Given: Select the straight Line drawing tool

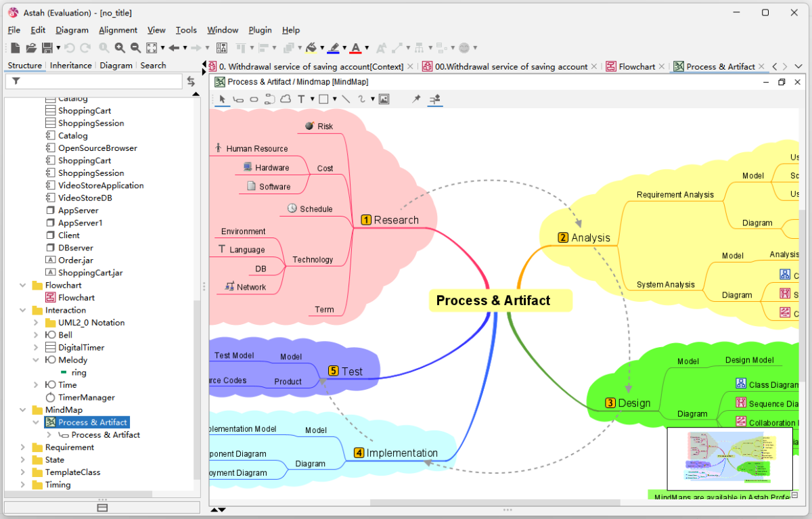Looking at the screenshot, I should tap(346, 99).
